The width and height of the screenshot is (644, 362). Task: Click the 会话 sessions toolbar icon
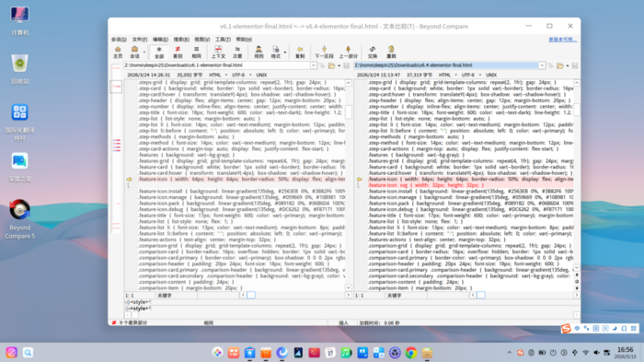coord(134,52)
